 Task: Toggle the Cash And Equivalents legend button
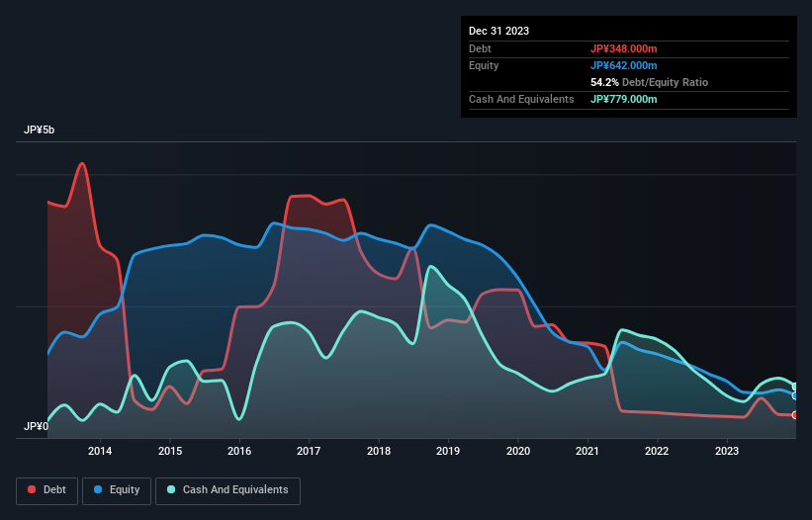[227, 490]
